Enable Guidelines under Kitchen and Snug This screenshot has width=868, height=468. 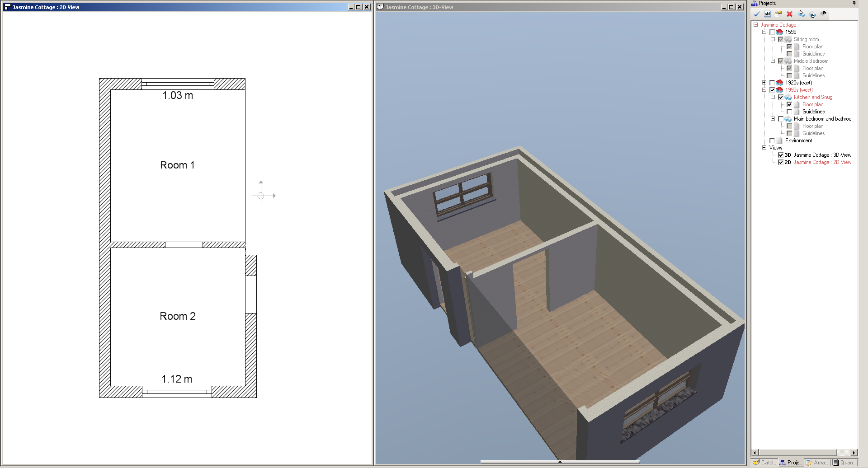pos(789,112)
